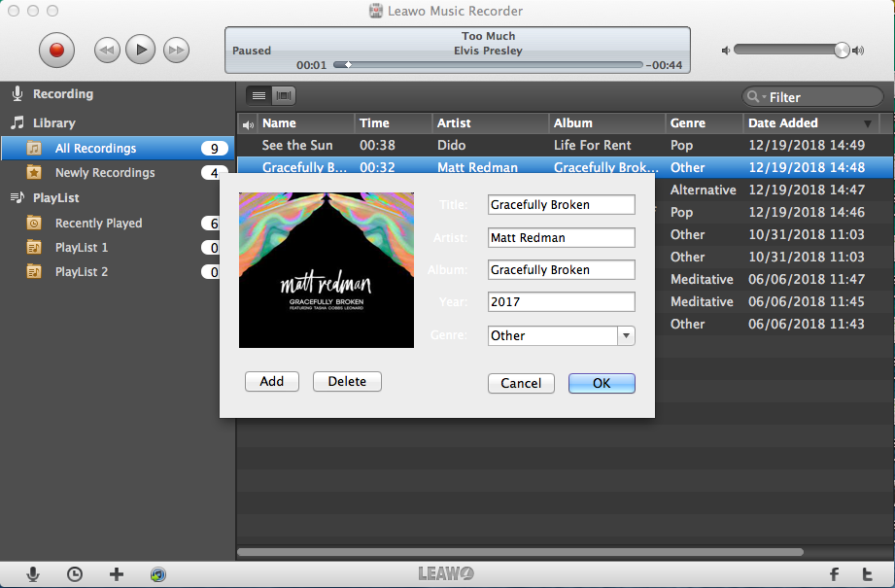This screenshot has width=895, height=588.
Task: Edit the Year field 2017
Action: point(561,302)
